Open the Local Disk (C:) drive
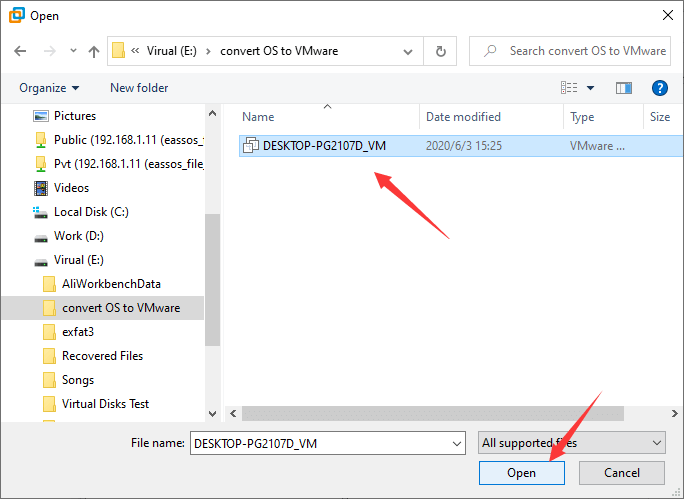The image size is (684, 499). click(91, 212)
